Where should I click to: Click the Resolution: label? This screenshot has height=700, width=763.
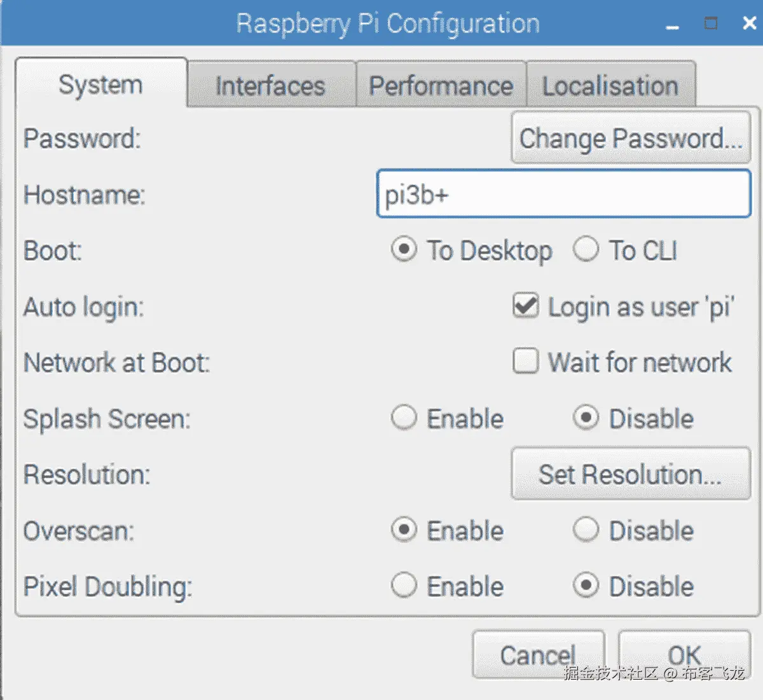point(87,474)
